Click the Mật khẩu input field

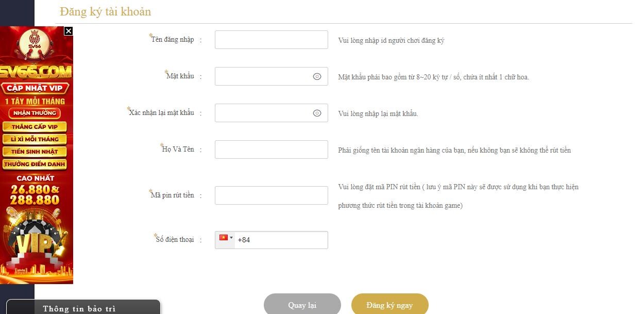(x=268, y=76)
